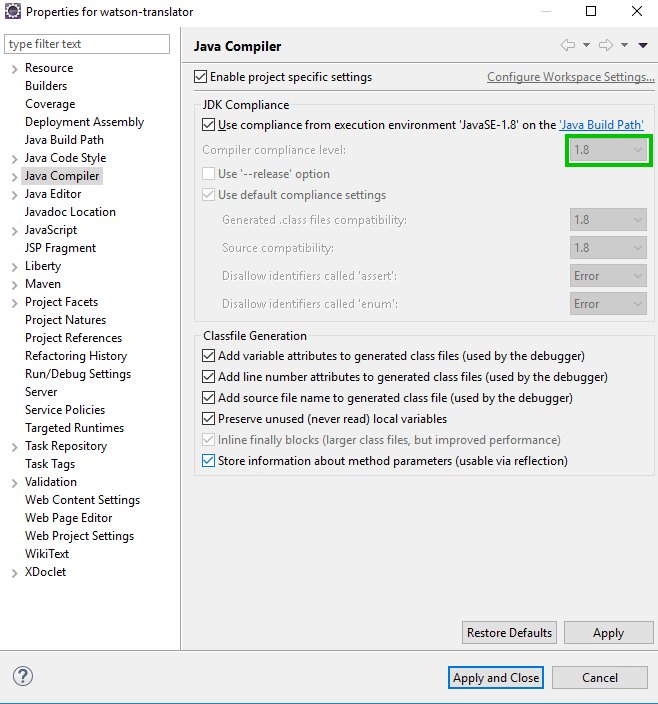Click Apply and Close button

coord(496,677)
